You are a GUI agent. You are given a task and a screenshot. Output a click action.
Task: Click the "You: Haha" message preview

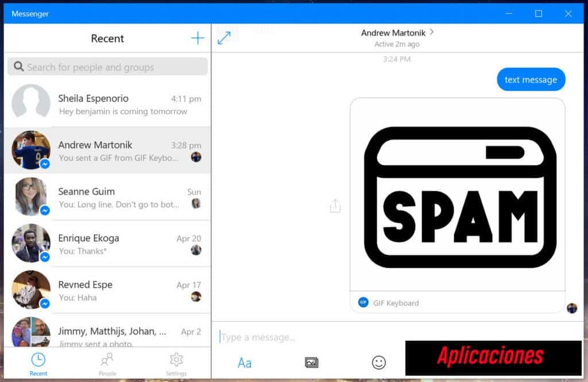click(x=78, y=298)
